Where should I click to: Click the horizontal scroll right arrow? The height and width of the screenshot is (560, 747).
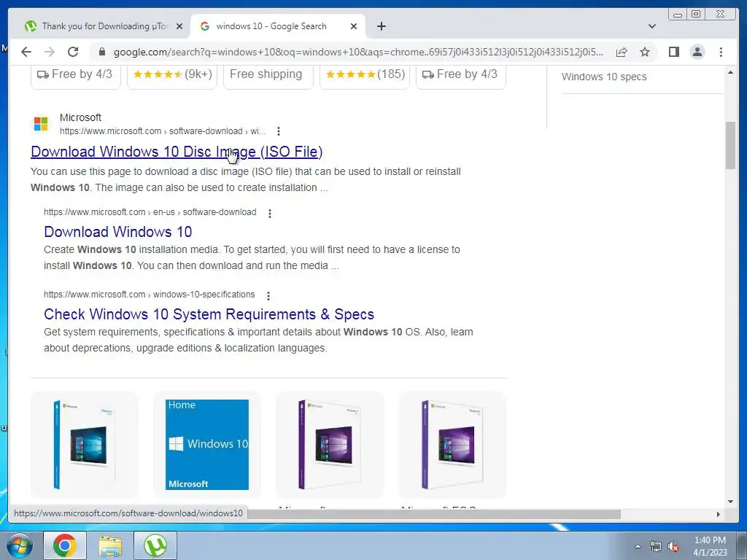point(719,514)
